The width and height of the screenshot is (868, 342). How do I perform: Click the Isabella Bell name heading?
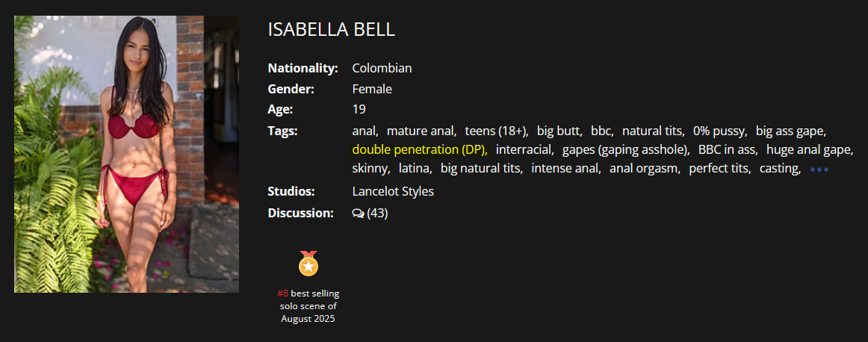[x=331, y=30]
